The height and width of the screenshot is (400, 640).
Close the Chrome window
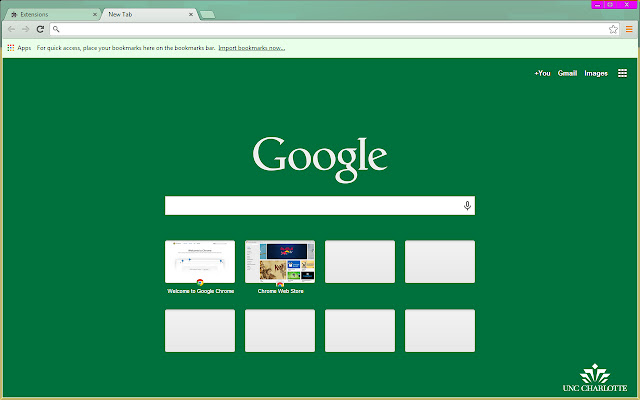[x=627, y=4]
